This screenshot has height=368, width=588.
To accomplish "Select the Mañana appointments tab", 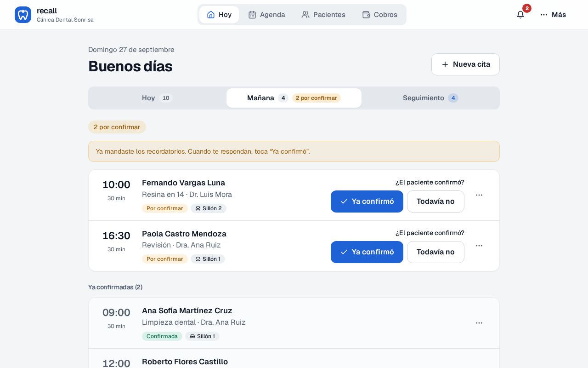I will pyautogui.click(x=294, y=98).
